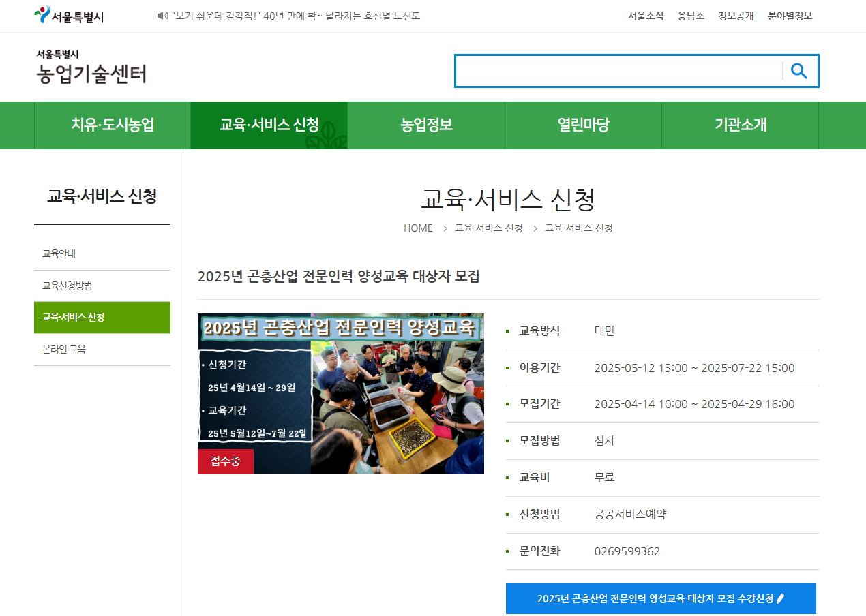Open the news ticker about route maps
866x616 pixels.
[296, 16]
